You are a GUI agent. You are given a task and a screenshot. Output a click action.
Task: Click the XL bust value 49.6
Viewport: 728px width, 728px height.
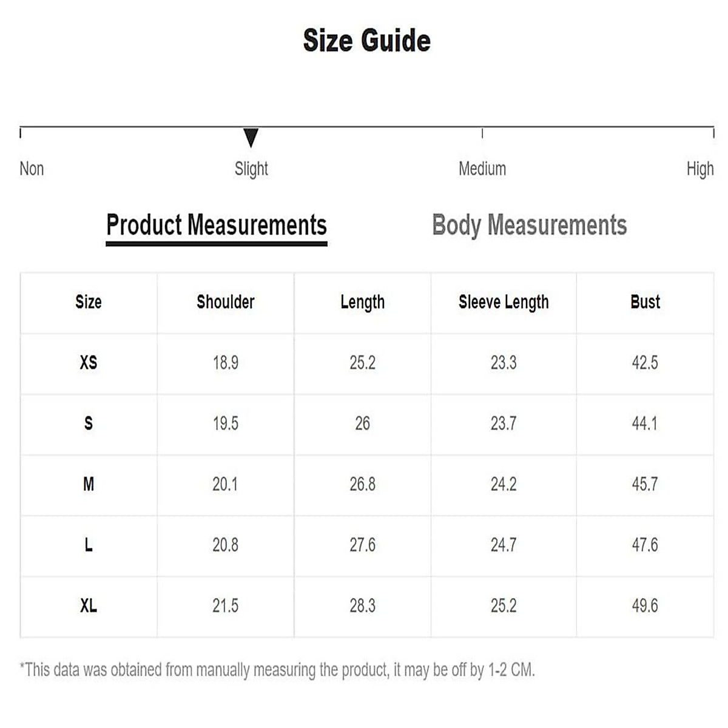point(645,605)
